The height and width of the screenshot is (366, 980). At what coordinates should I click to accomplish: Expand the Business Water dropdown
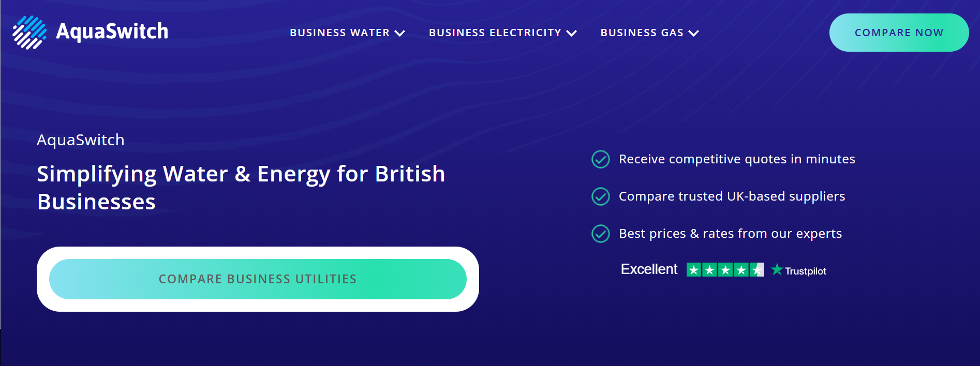point(399,33)
